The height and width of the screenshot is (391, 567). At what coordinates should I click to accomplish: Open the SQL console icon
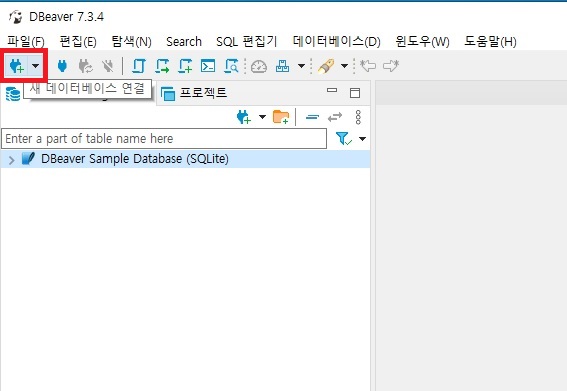coord(208,66)
